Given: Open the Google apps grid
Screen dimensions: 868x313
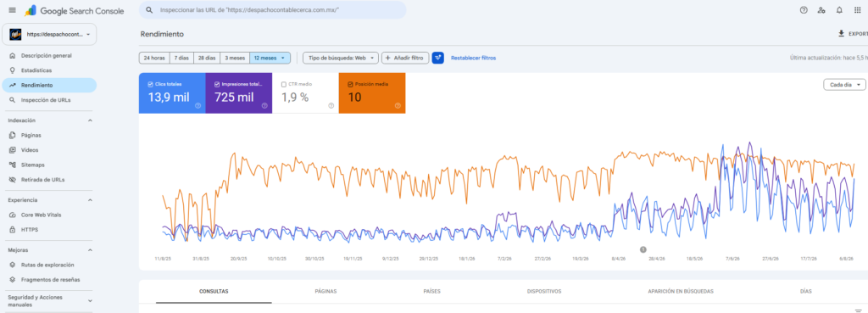Looking at the screenshot, I should point(858,10).
